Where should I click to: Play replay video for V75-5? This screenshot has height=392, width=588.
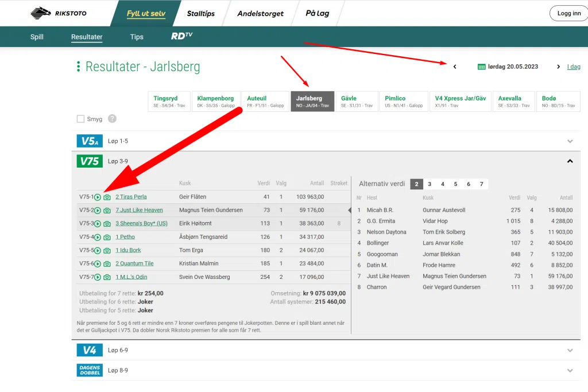point(98,250)
